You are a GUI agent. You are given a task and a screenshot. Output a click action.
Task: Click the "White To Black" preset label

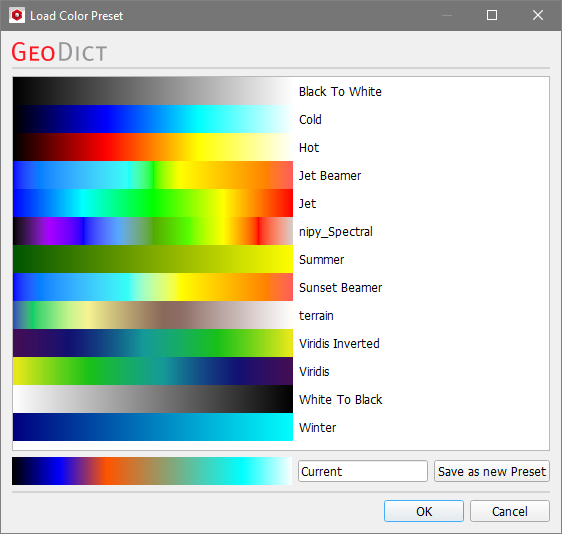point(340,399)
